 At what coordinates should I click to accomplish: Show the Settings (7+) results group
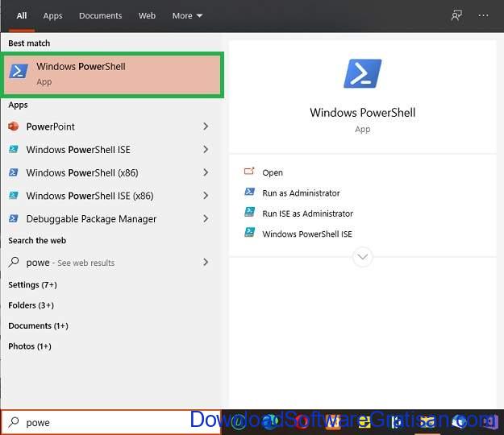coord(32,284)
